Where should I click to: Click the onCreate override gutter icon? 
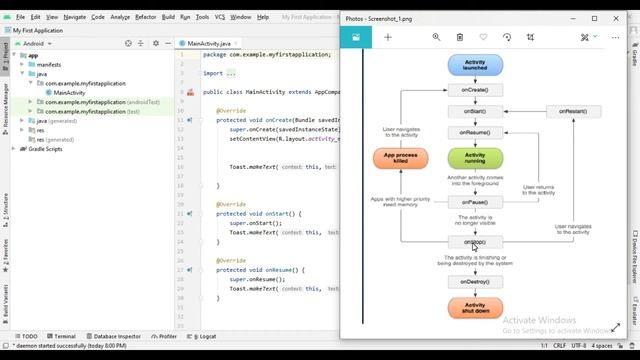tap(190, 120)
